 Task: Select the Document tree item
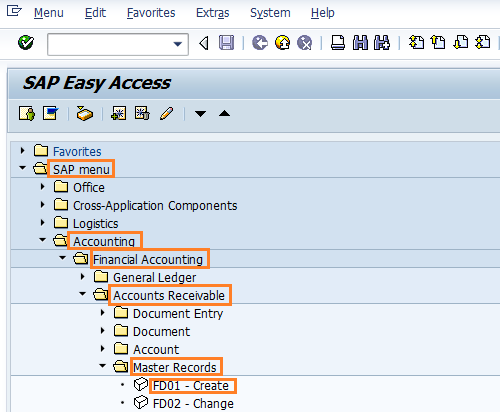161,332
